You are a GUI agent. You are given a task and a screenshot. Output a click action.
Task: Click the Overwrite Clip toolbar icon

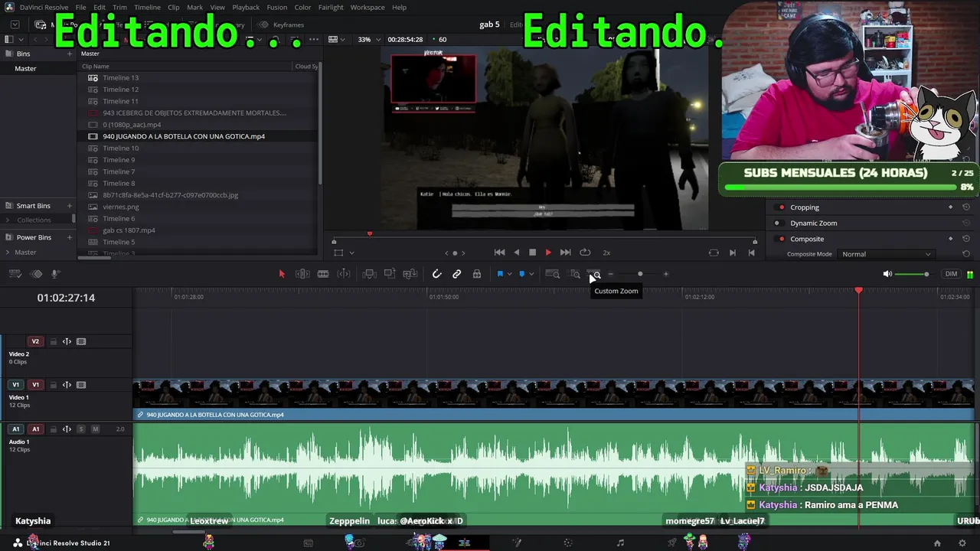390,274
